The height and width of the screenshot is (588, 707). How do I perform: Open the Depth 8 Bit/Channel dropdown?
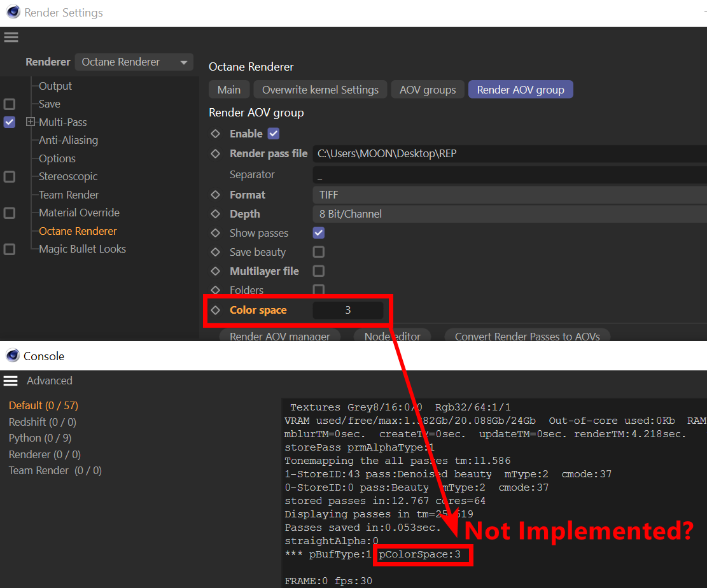(x=510, y=214)
